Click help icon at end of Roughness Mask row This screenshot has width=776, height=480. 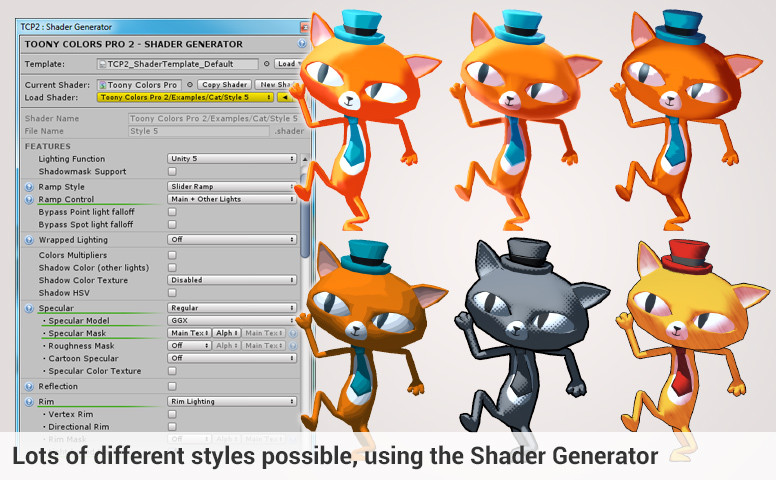click(x=293, y=346)
